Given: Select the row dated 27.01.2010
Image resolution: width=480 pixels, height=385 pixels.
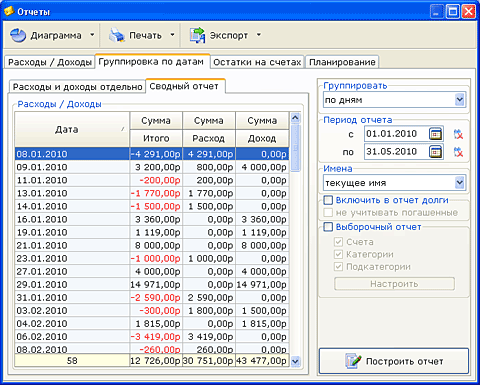Looking at the screenshot, I should 152,271.
